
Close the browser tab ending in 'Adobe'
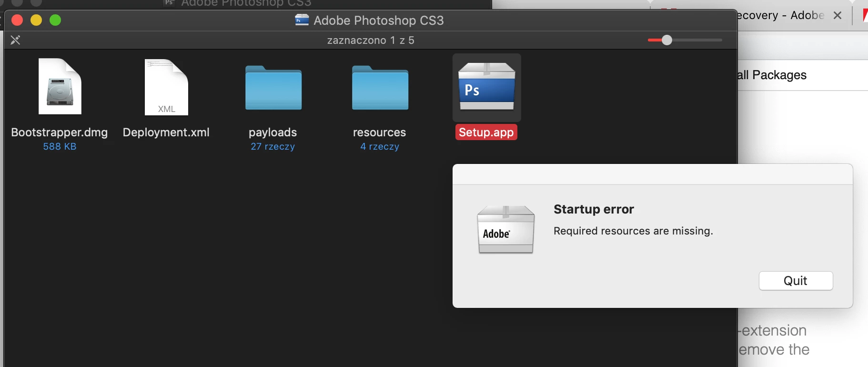[837, 15]
